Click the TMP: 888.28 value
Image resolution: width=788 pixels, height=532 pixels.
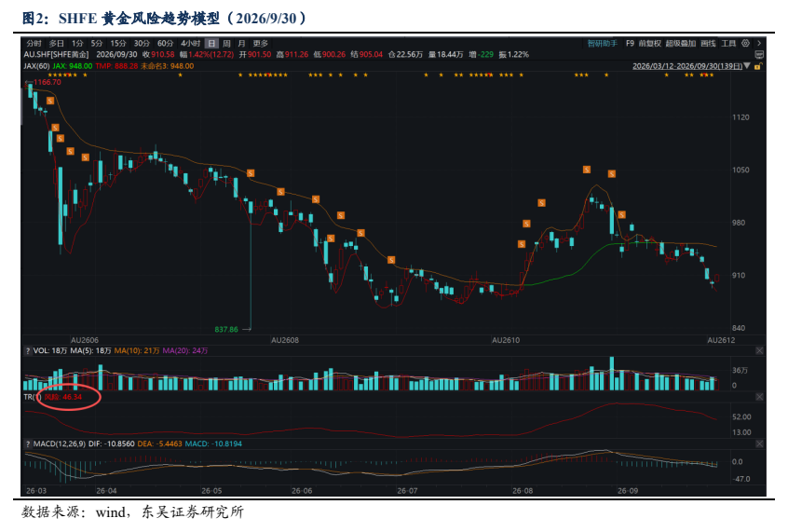[x=116, y=66]
